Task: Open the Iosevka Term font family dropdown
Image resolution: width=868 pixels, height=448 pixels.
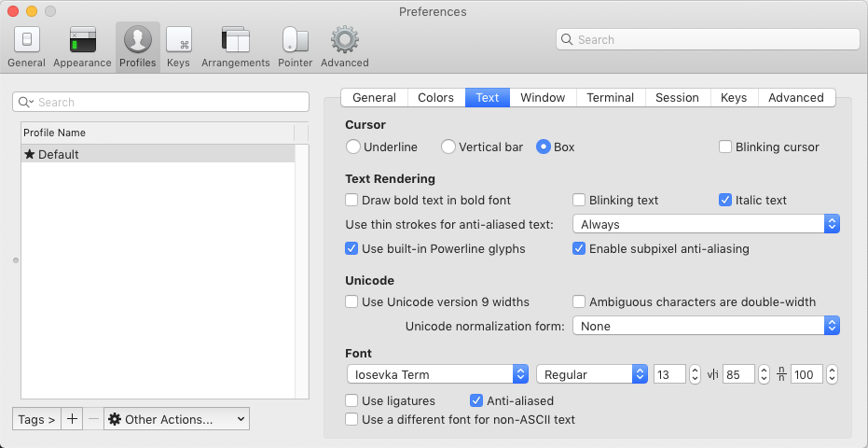Action: coord(436,374)
